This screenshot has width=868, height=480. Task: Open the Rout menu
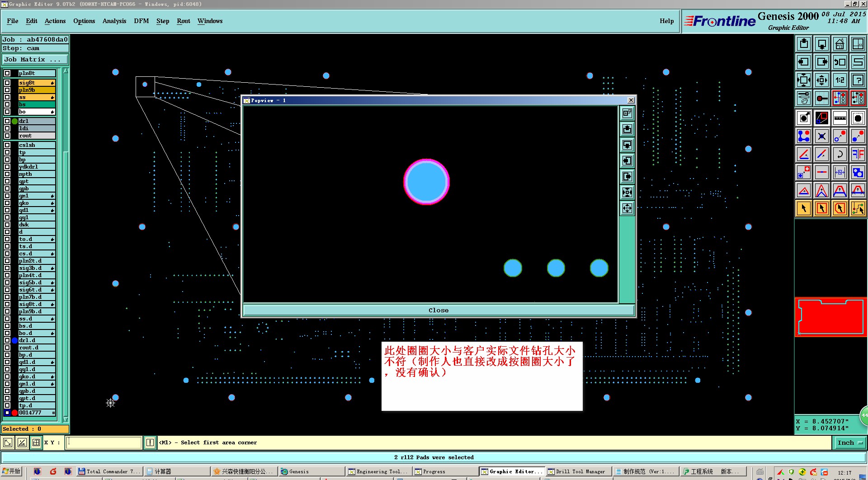[184, 21]
